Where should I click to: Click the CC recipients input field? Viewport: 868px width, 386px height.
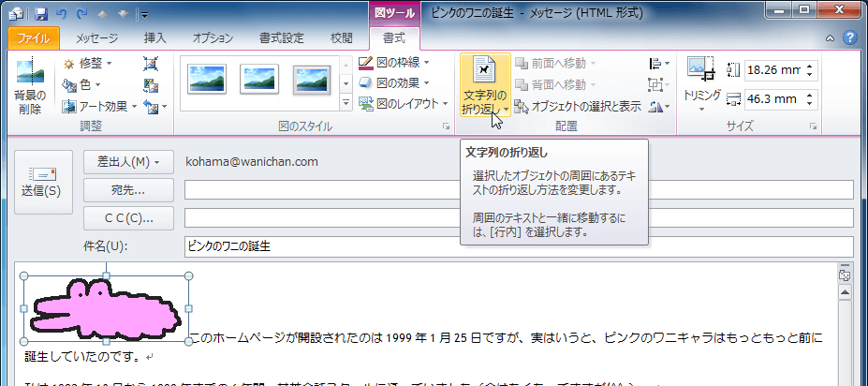(x=520, y=218)
